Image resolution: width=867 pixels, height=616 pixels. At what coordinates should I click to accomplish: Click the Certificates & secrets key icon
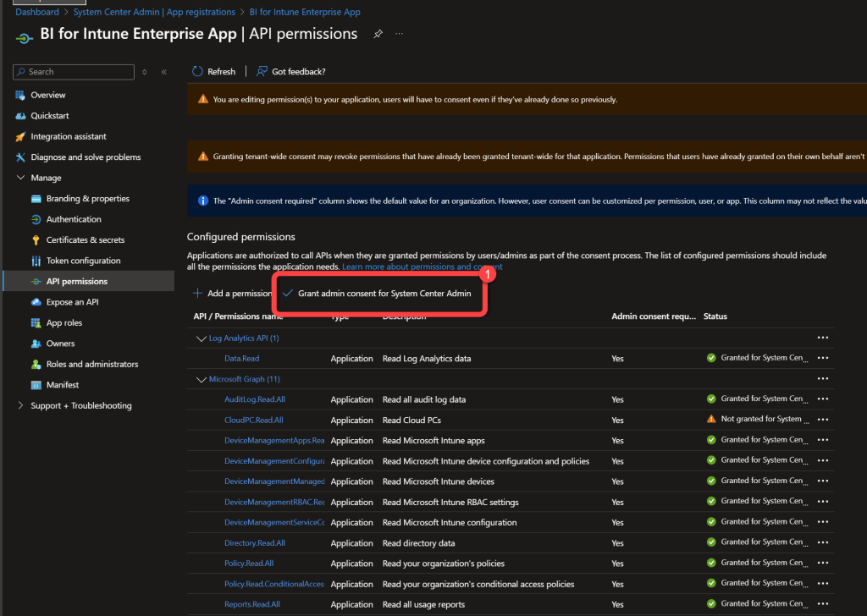pos(36,239)
